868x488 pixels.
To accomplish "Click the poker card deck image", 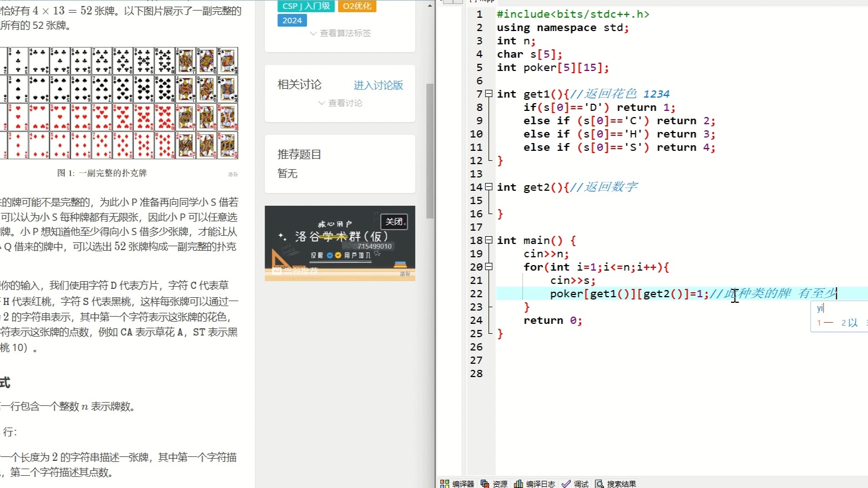I will [x=119, y=103].
